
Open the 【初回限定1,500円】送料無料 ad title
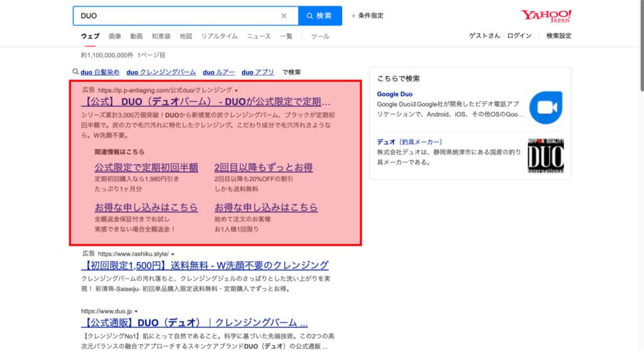tap(205, 265)
